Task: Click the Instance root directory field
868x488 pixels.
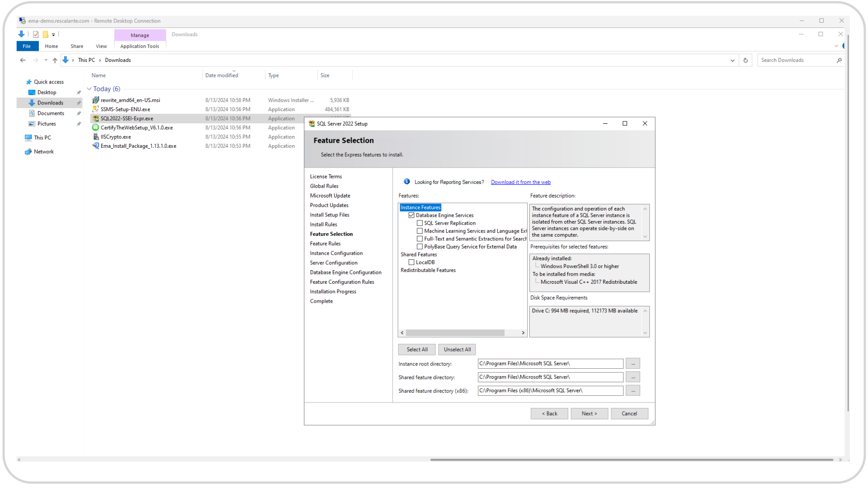Action: (550, 363)
